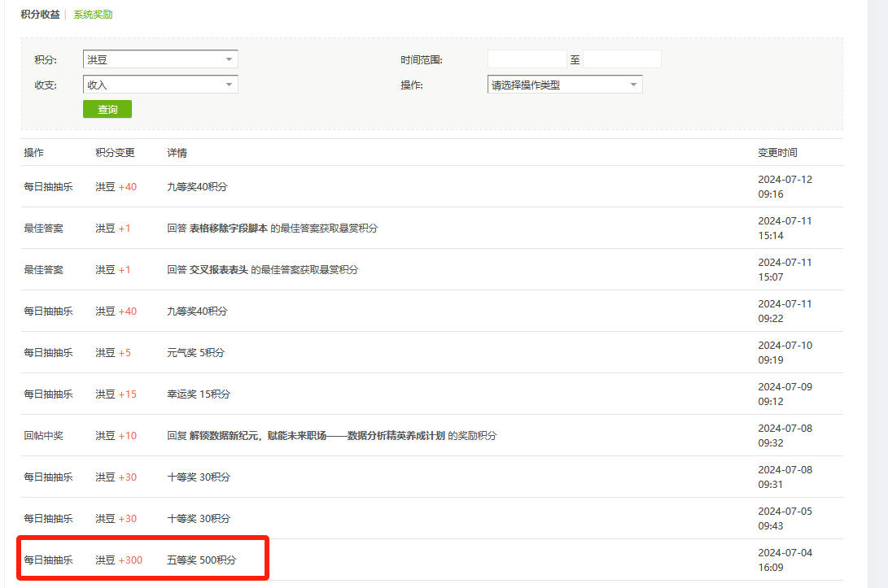Click the 回帖中奖 operation entry
Image resolution: width=888 pixels, height=588 pixels.
43,436
